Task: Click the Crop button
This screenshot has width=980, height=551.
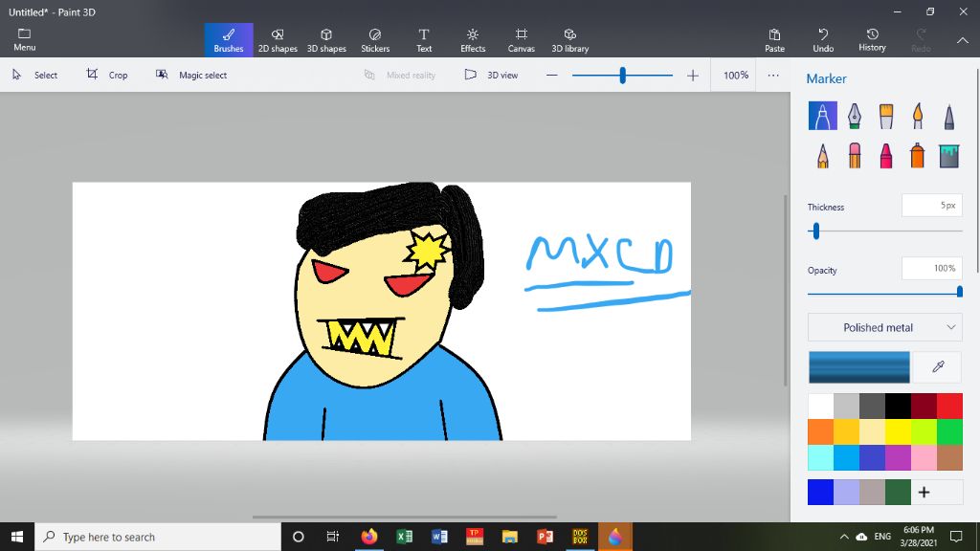Action: point(107,75)
